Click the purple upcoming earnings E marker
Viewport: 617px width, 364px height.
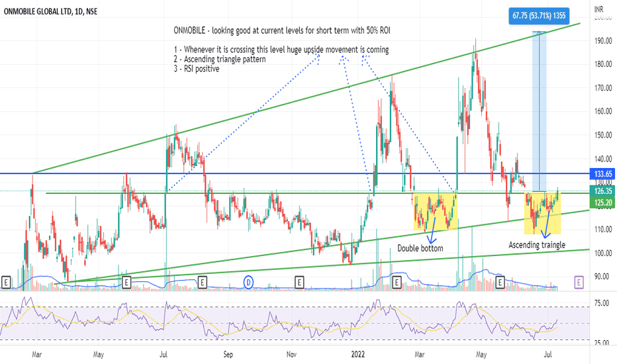579,282
